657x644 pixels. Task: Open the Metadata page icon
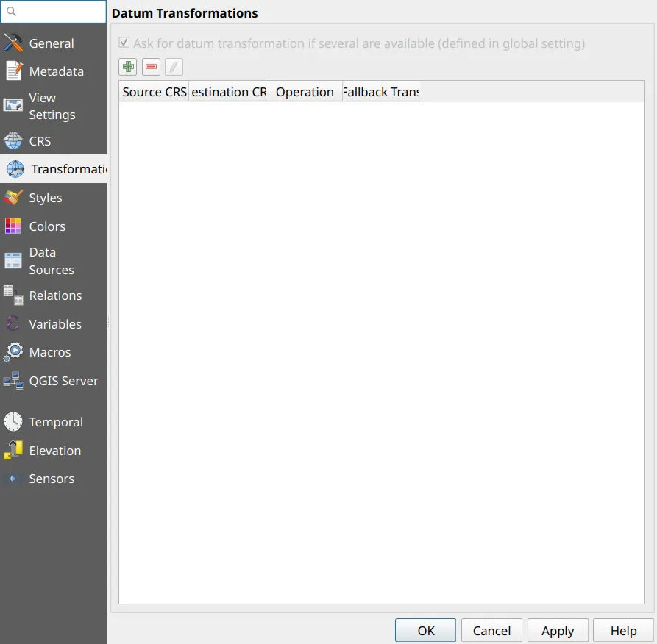pos(13,71)
